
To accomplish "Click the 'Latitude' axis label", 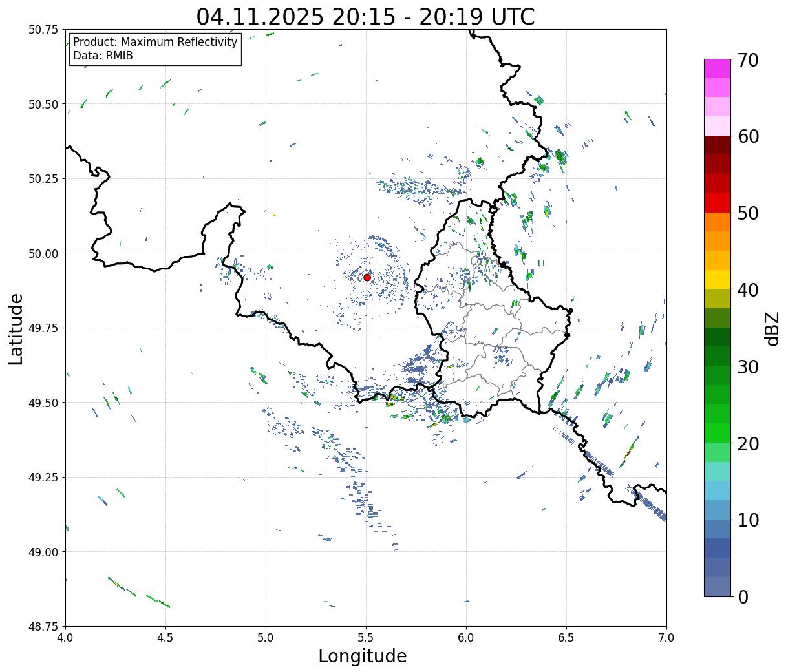I will coord(16,328).
